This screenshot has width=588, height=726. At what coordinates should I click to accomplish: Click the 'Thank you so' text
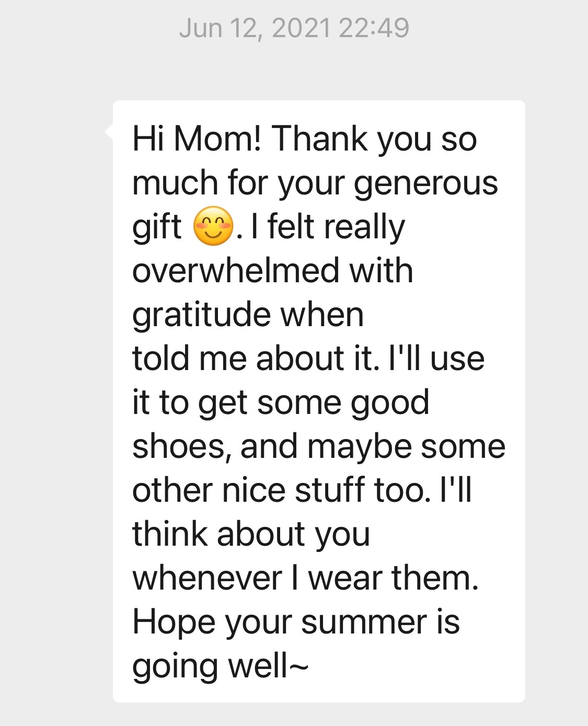(374, 140)
